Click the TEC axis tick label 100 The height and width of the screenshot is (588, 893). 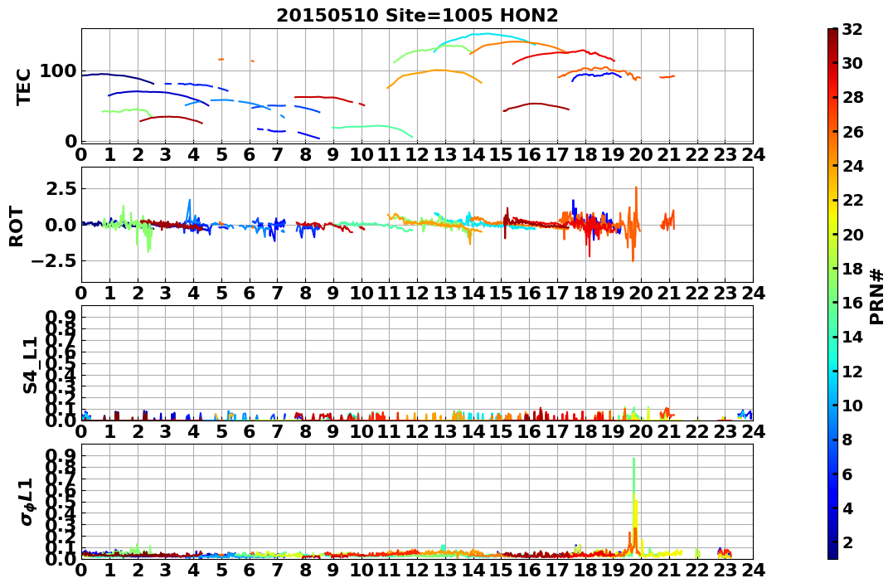point(58,71)
